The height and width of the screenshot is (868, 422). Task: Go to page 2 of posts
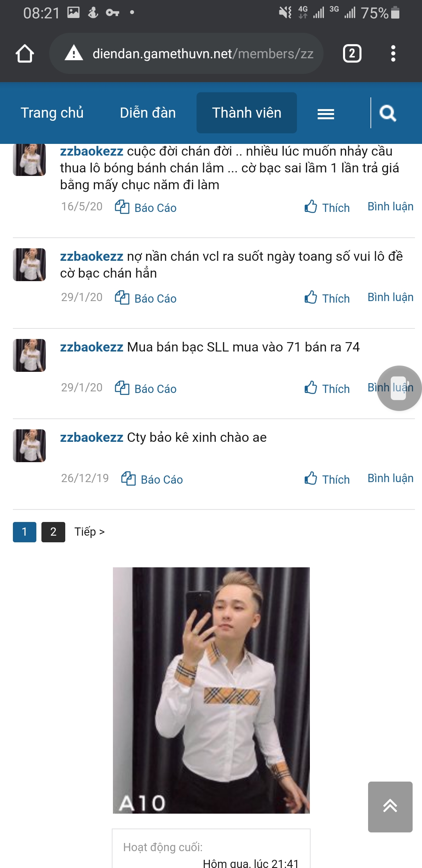pyautogui.click(x=54, y=532)
